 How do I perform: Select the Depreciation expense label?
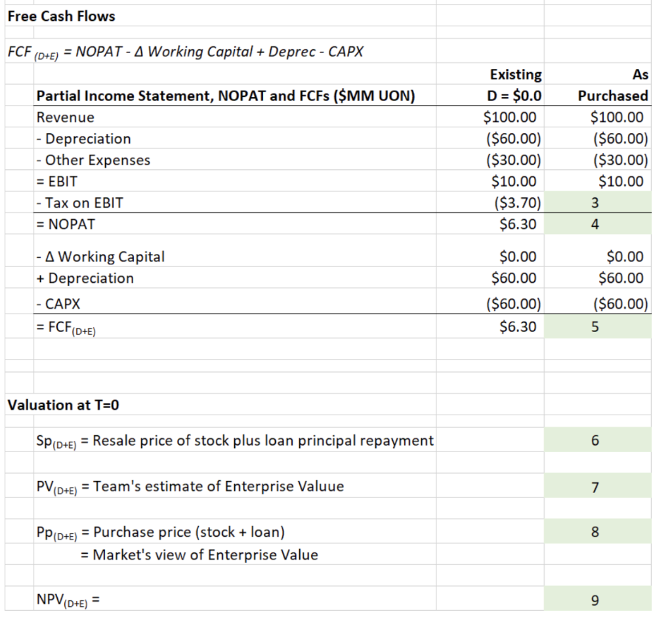point(85,138)
